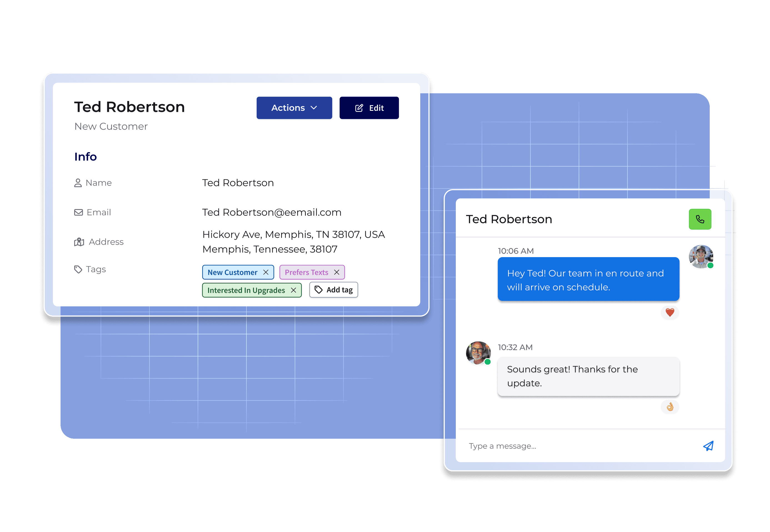This screenshot has width=770, height=532.
Task: Click the blue 'Hey Ted!' message bubble
Action: tap(588, 279)
